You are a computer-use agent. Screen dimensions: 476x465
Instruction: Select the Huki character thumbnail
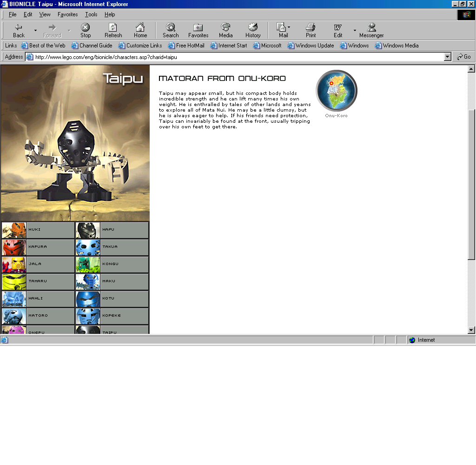pyautogui.click(x=14, y=230)
